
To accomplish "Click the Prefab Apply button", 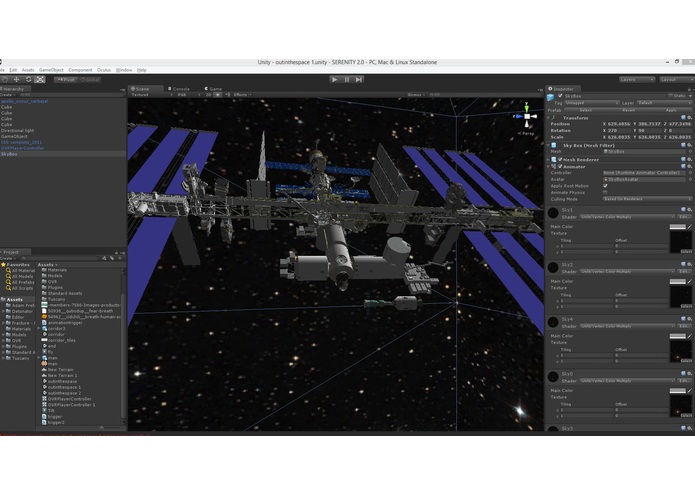I will 671,110.
